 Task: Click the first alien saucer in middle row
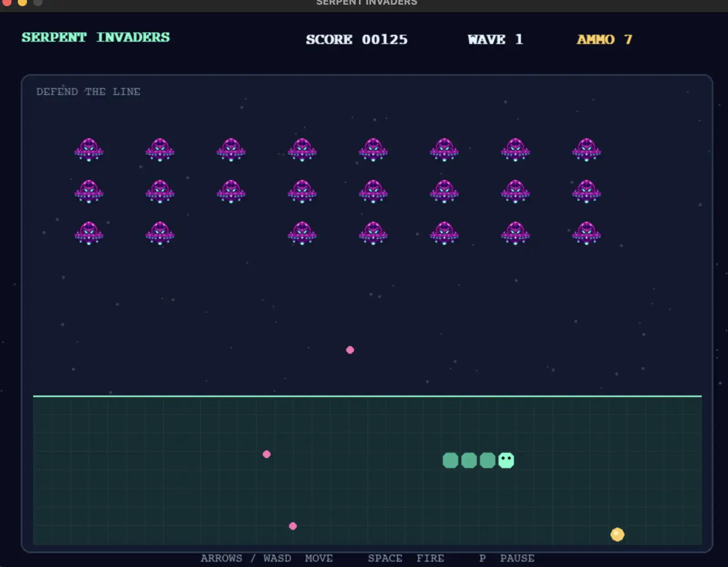(x=89, y=191)
